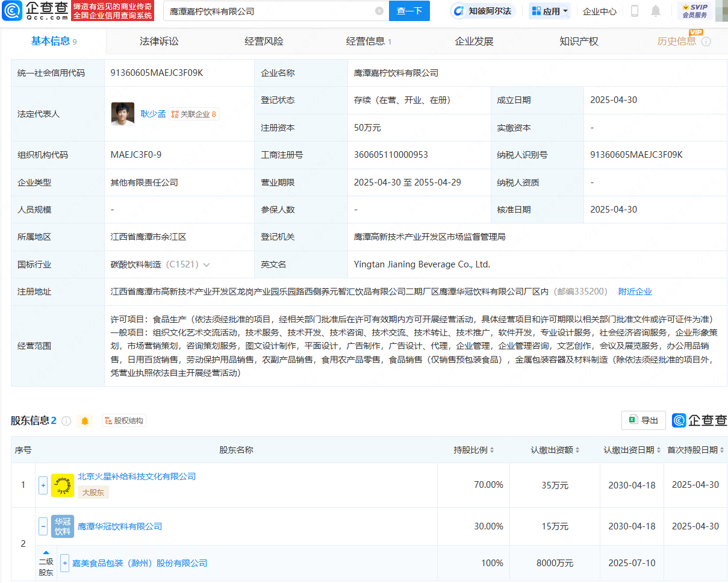
Task: Expand row for 北京火星补给科技文化有限公司
Action: [43, 485]
